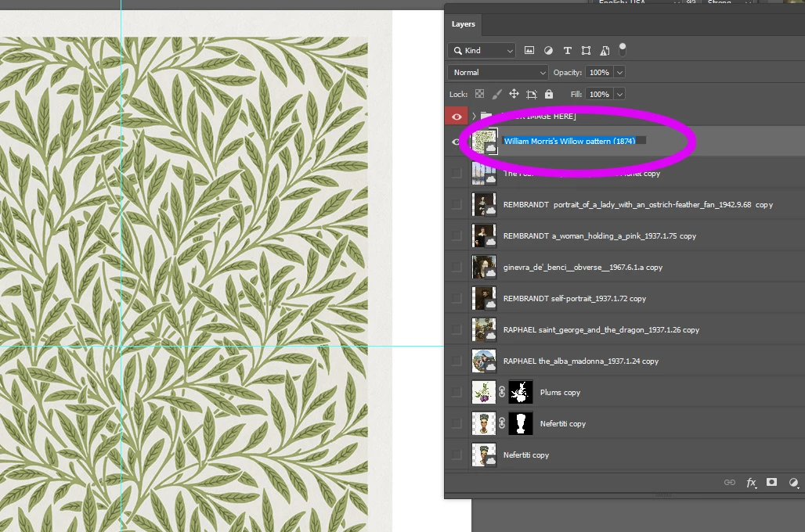Open the Normal blend mode dropdown
Screen dimensions: 805x532
pyautogui.click(x=497, y=72)
